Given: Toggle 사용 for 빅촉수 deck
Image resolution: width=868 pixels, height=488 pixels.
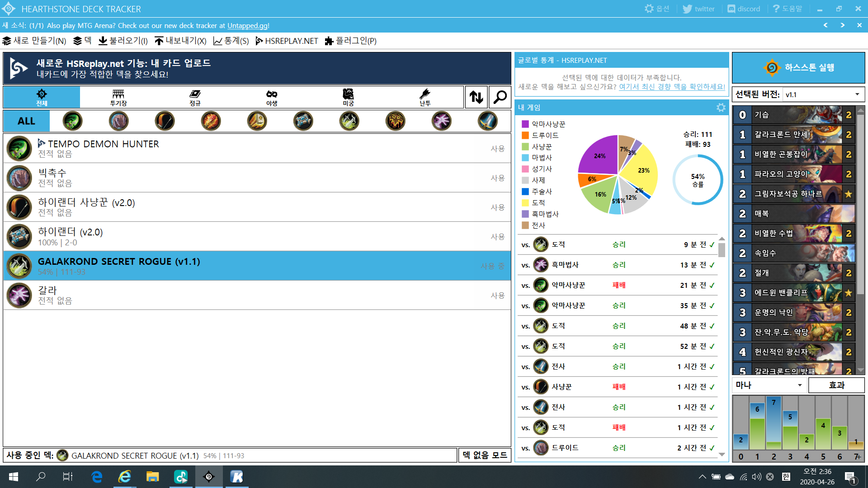Looking at the screenshot, I should point(497,178).
